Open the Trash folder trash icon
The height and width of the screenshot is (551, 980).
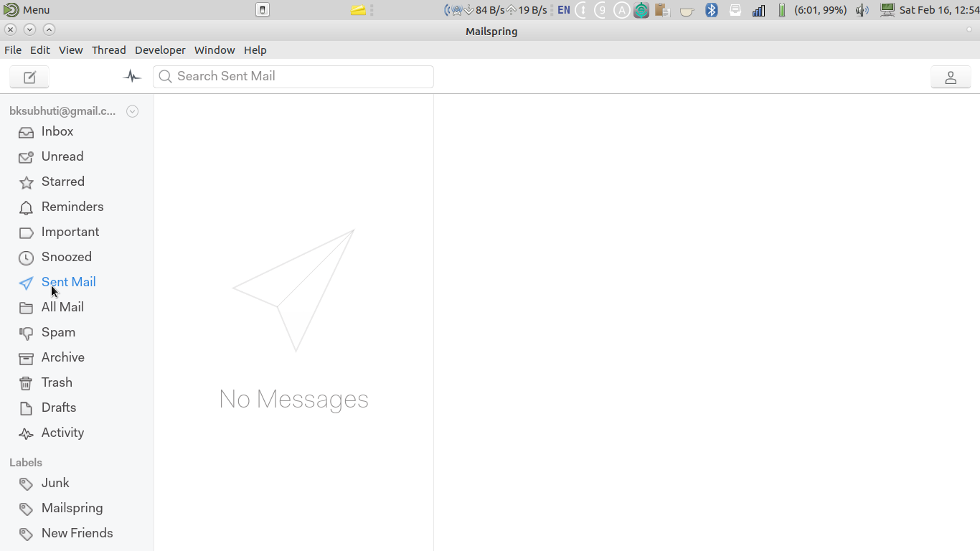click(26, 382)
